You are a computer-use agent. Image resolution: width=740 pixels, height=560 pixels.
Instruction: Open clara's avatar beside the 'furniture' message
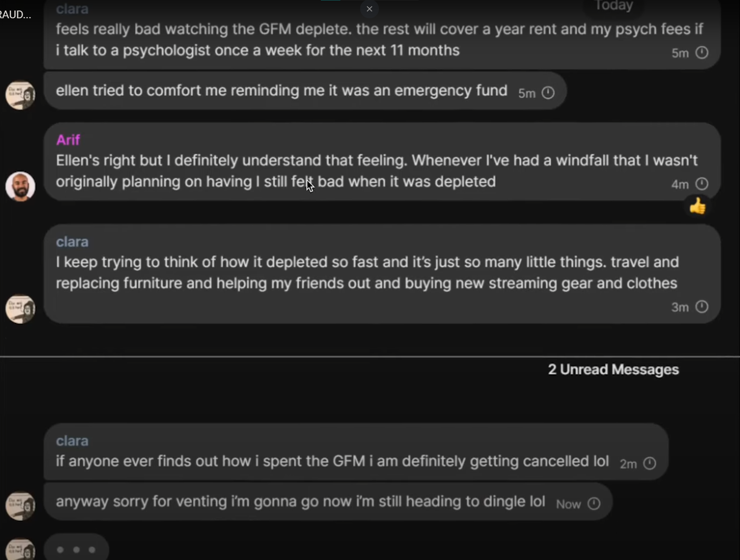tap(20, 309)
